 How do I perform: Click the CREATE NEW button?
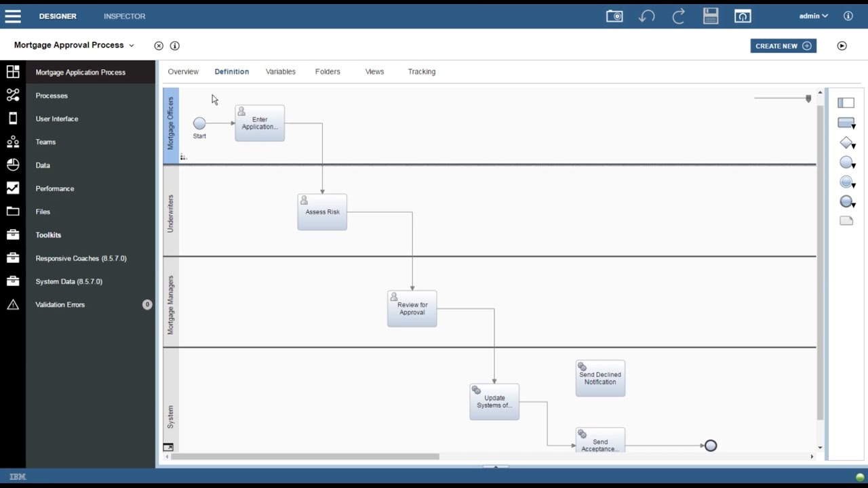pyautogui.click(x=783, y=46)
